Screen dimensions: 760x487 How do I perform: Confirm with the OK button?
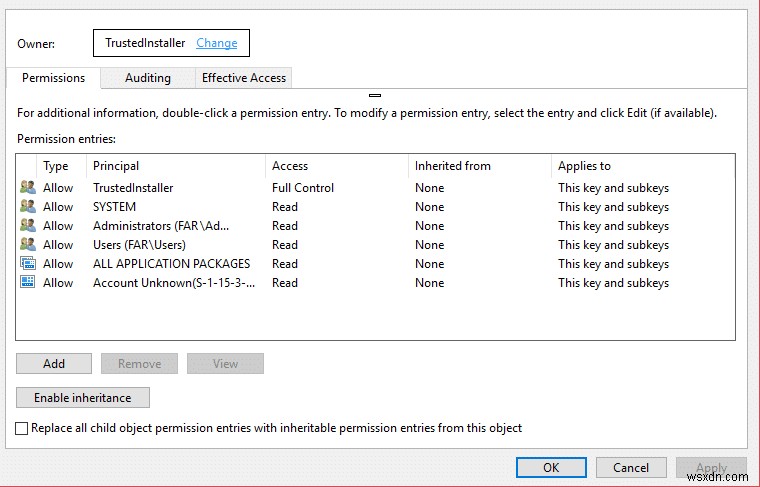(x=551, y=467)
